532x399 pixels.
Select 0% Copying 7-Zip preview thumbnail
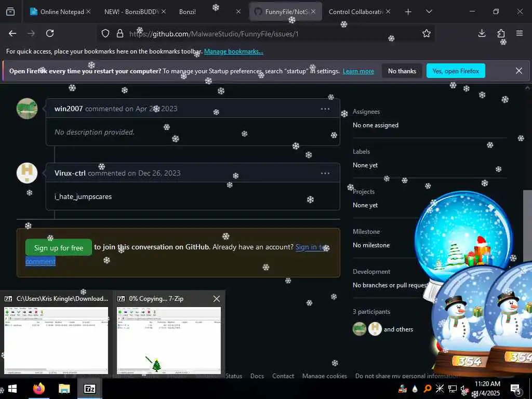pos(169,340)
